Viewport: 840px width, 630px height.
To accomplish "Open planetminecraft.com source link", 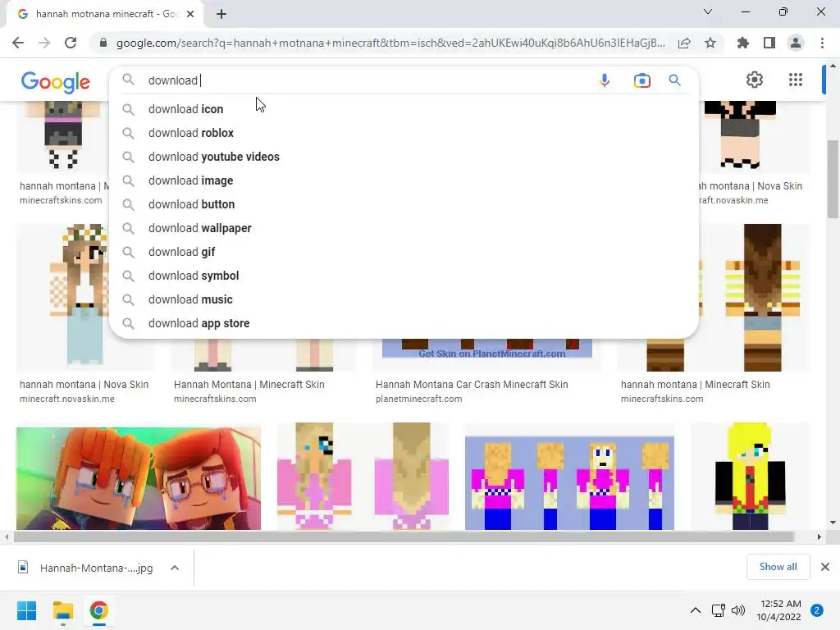I will tap(418, 399).
